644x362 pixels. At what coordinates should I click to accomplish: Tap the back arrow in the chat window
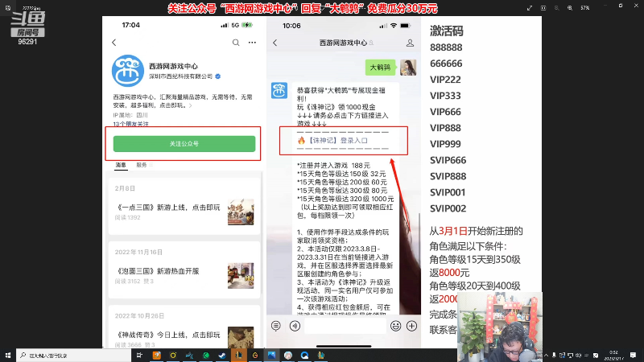[x=275, y=43]
